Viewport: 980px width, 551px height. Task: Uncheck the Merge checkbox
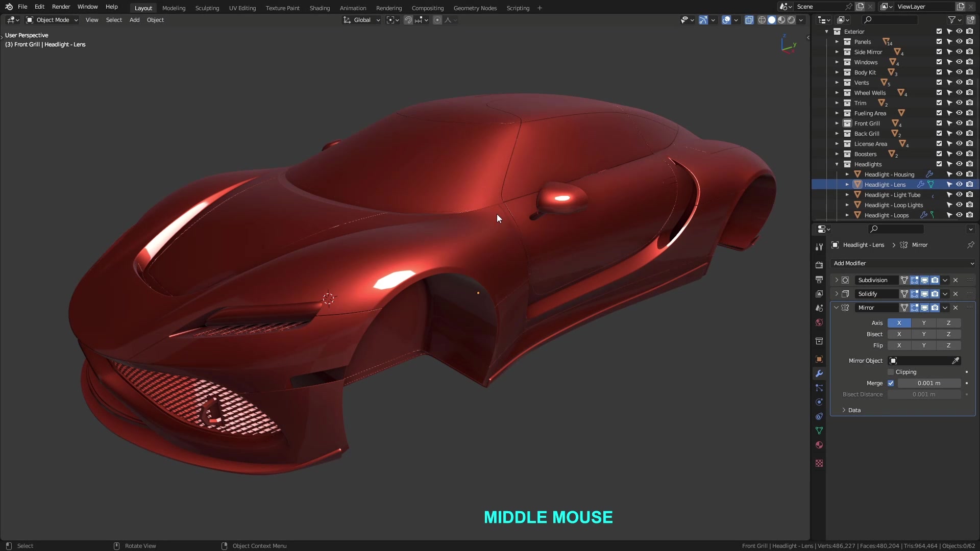[891, 383]
